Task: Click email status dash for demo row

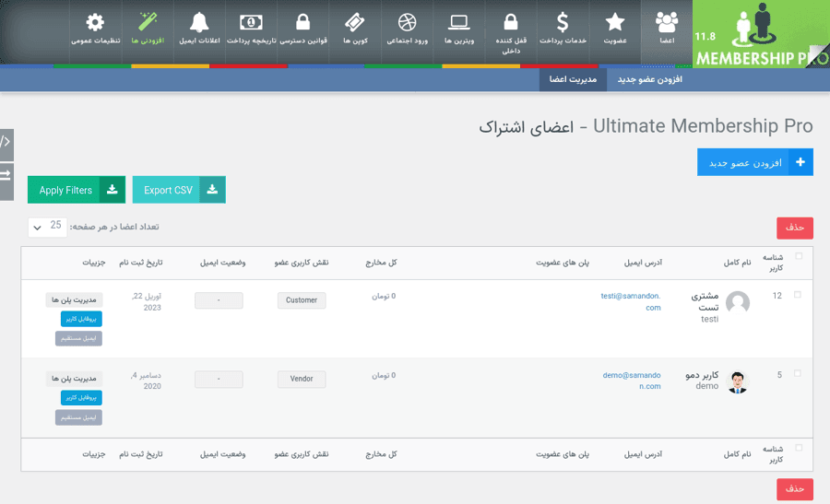Action: [219, 379]
